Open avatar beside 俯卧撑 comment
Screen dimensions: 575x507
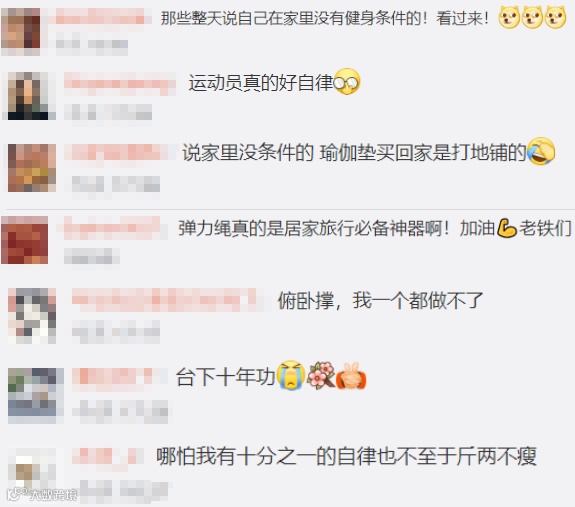pos(32,316)
